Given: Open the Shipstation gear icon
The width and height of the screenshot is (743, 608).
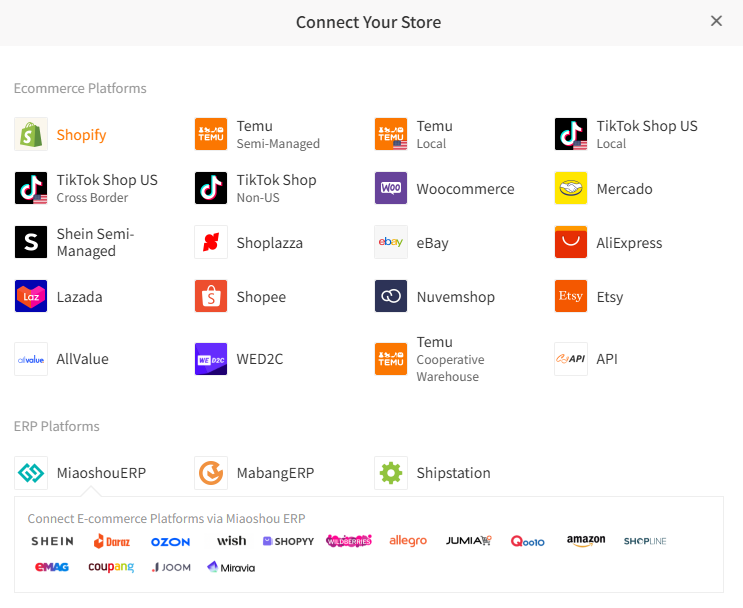Looking at the screenshot, I should point(391,473).
